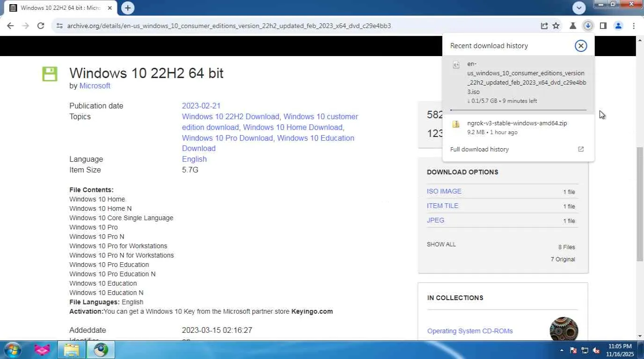Go forward in browser history
The width and height of the screenshot is (644, 359).
click(26, 26)
